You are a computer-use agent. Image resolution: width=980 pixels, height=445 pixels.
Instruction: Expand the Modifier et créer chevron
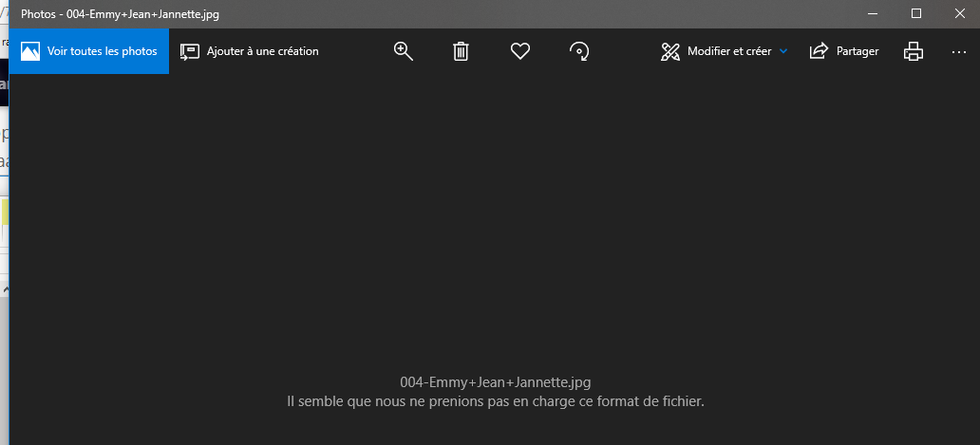[x=783, y=51]
